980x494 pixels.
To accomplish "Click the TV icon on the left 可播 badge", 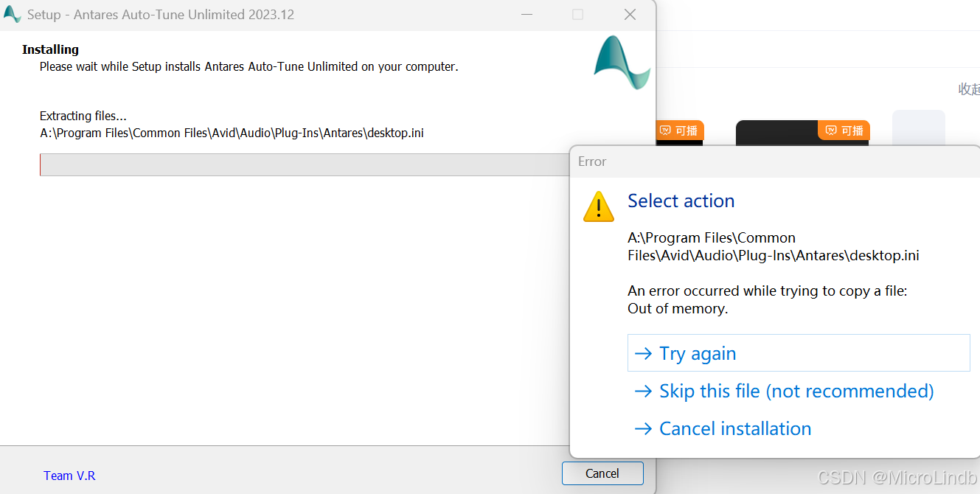I will pos(664,130).
